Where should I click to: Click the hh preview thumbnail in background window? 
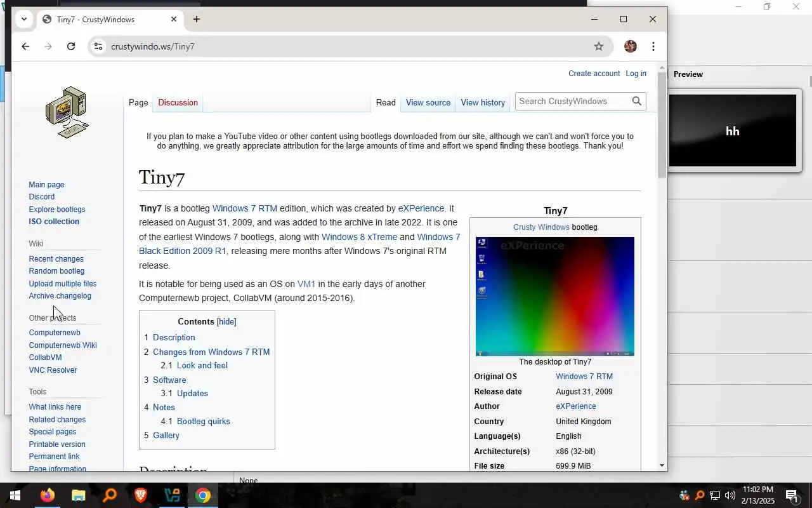pyautogui.click(x=733, y=131)
